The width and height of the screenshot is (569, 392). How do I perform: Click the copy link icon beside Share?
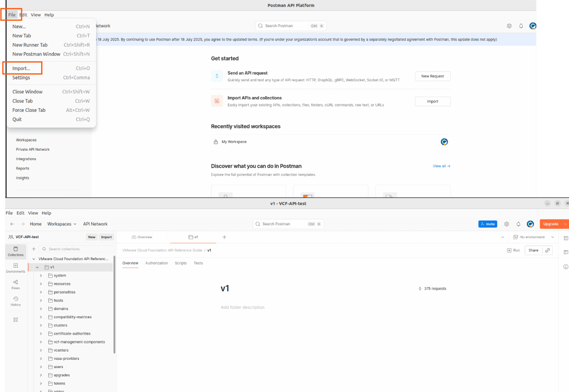[547, 250]
